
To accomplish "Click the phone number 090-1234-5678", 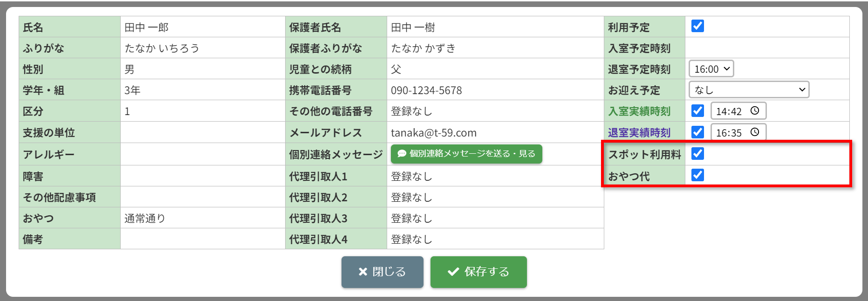I will coord(426,90).
